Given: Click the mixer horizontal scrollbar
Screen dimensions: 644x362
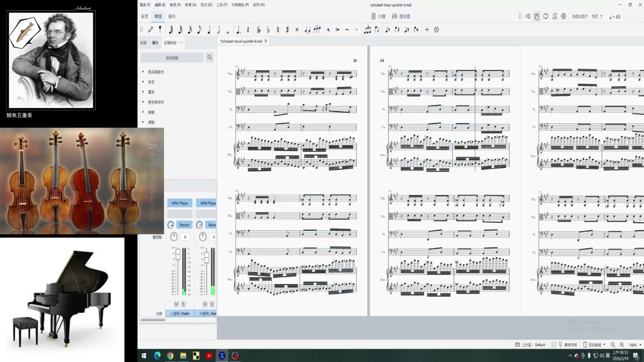Looking at the screenshot, I should click(152, 320).
